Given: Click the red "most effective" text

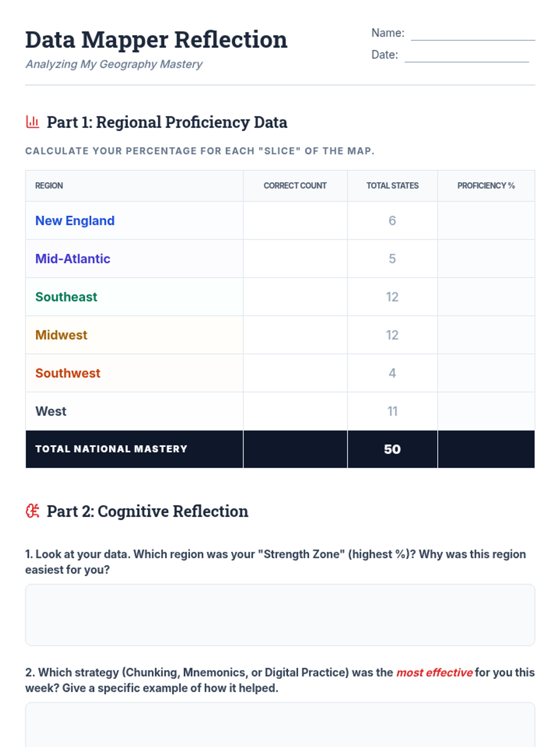Looking at the screenshot, I should 434,673.
